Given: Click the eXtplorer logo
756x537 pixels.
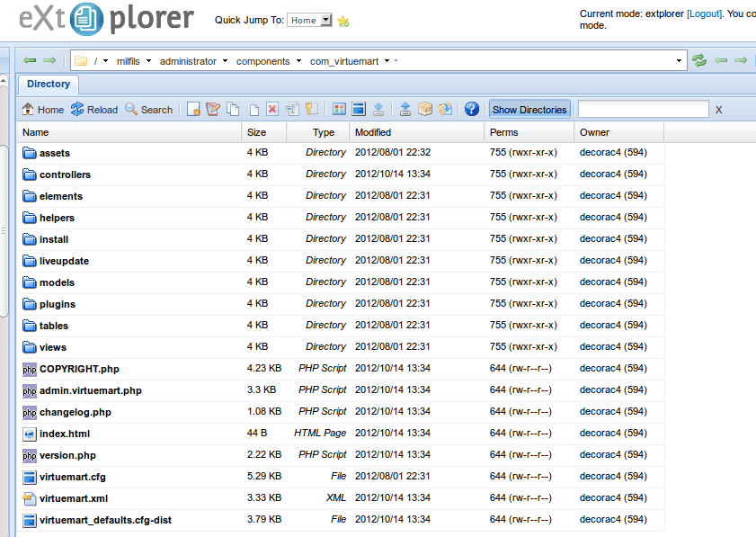Looking at the screenshot, I should (x=106, y=19).
